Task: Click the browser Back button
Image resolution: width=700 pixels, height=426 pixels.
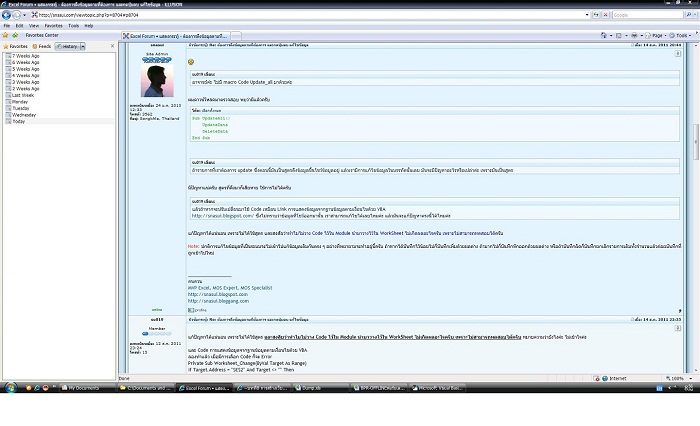Action: pyautogui.click(x=7, y=15)
